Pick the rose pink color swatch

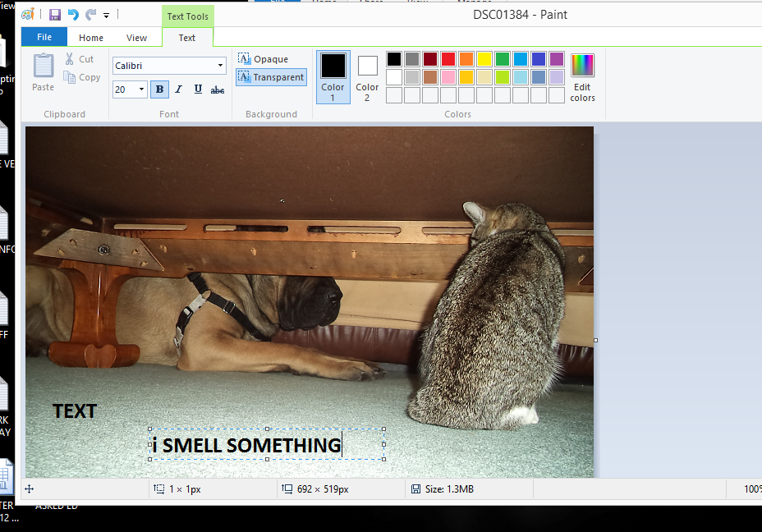tap(448, 77)
